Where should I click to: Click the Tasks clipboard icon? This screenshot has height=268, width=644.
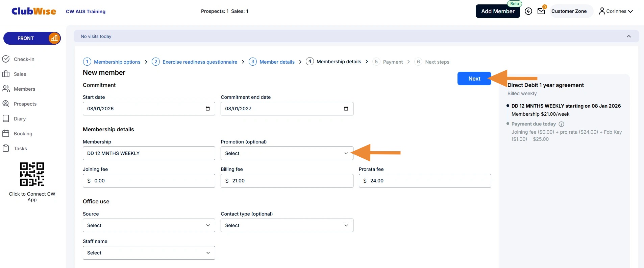[6, 149]
